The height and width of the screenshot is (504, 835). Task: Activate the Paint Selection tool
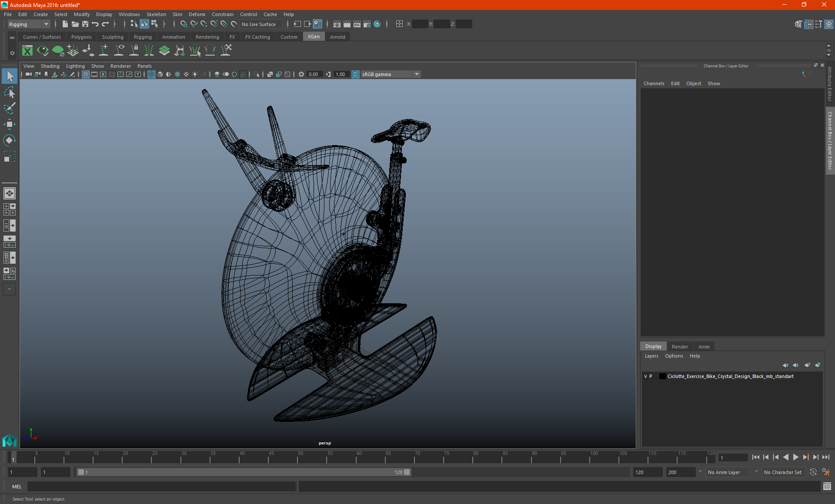[x=9, y=108]
